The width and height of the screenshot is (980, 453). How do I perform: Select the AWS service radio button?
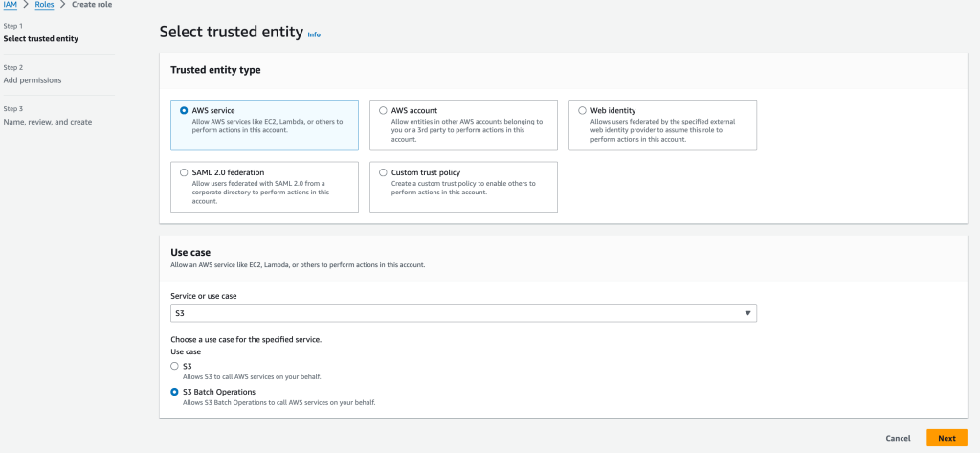[x=184, y=110]
